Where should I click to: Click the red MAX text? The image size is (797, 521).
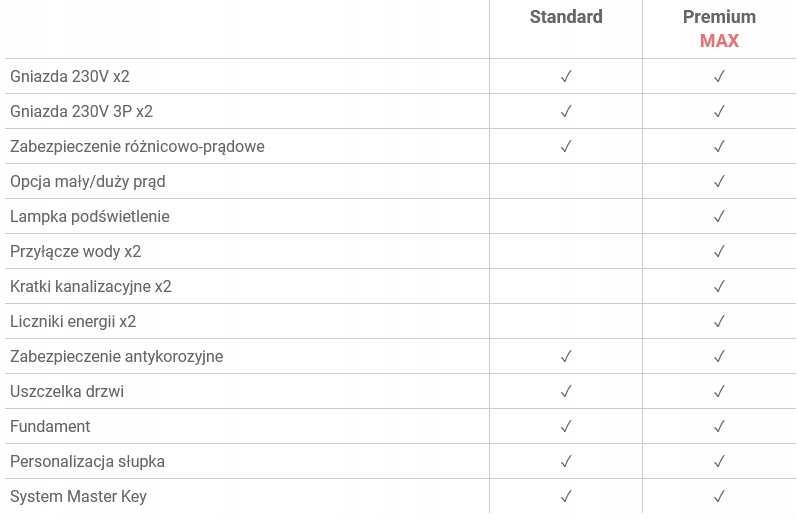pos(719,41)
